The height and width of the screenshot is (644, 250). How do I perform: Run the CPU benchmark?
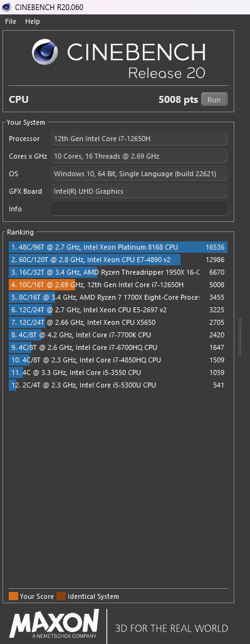[214, 100]
